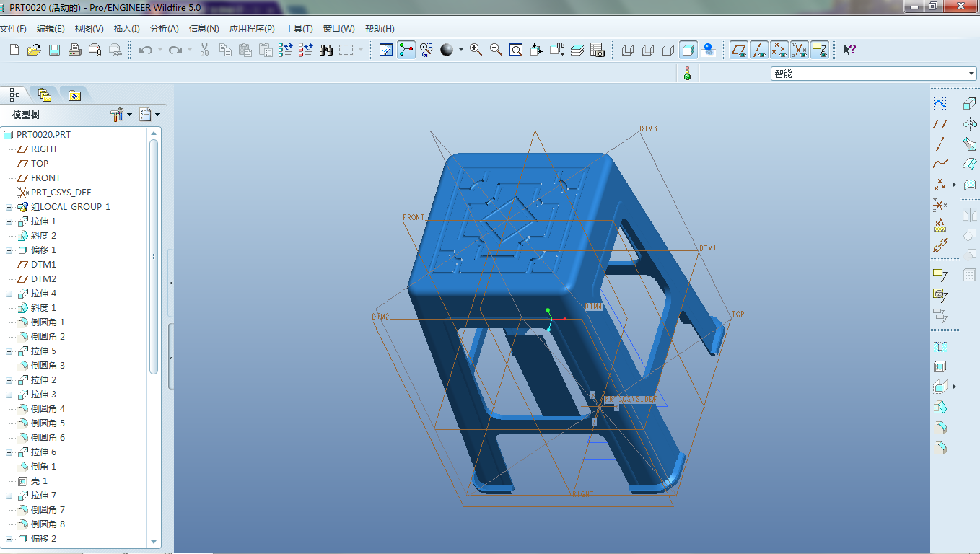Expand the 组LOCAL_GROUP_1 tree node
Screen dimensions: 980x554
coord(9,207)
